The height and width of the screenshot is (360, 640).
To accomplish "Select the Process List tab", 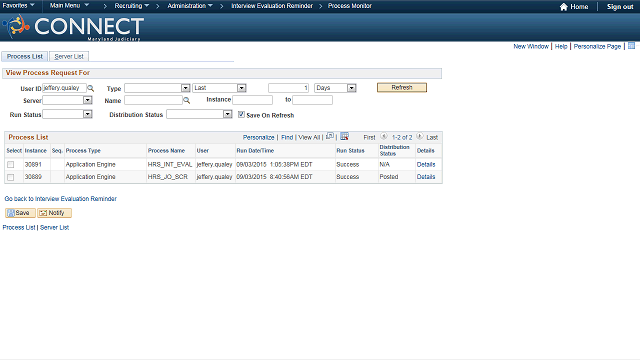I will pyautogui.click(x=24, y=56).
